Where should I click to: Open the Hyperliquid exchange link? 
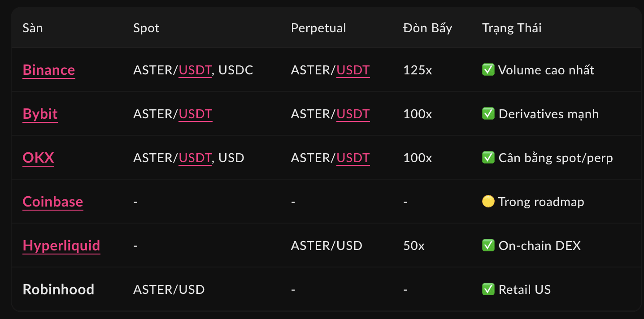(61, 246)
